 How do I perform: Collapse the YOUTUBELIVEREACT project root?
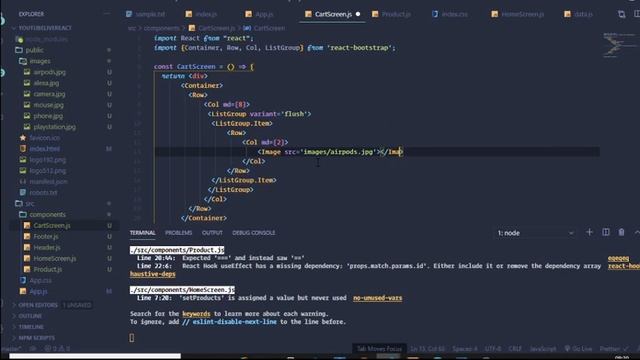tap(44, 28)
